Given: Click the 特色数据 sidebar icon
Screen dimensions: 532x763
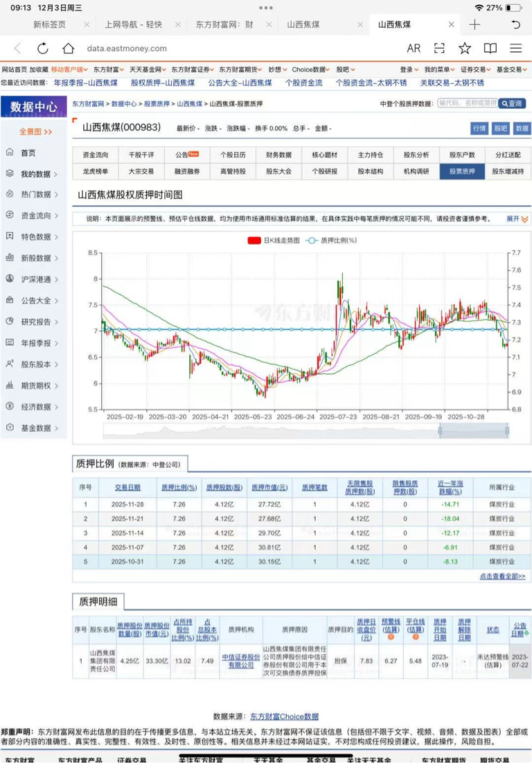Looking at the screenshot, I should [x=10, y=236].
